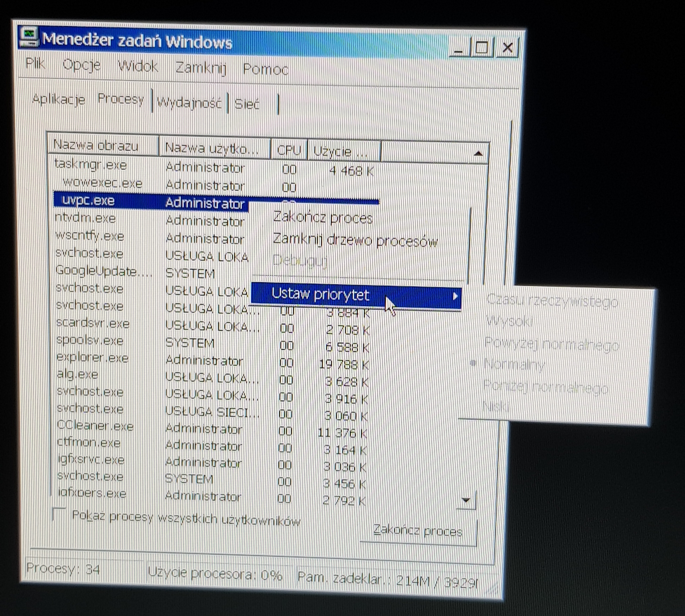Select Powyżej normalnego priority

(551, 344)
